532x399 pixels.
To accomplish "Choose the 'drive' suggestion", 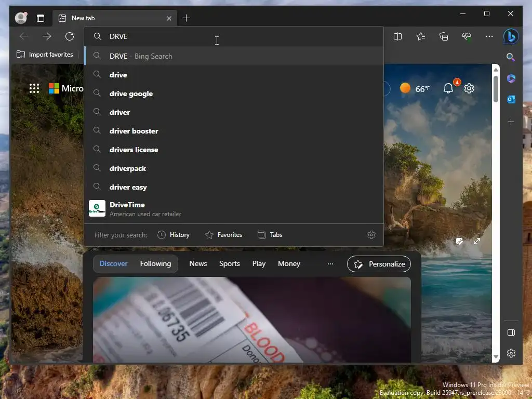I will [x=234, y=75].
